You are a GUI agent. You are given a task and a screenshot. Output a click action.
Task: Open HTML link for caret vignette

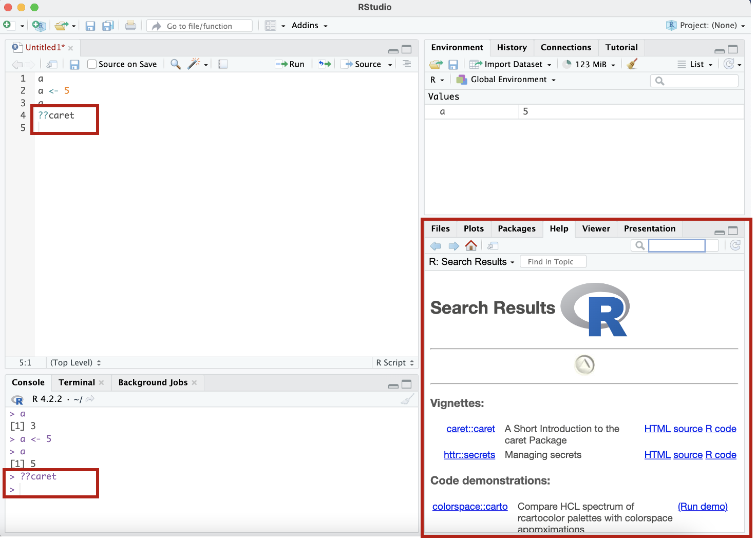[x=657, y=429]
